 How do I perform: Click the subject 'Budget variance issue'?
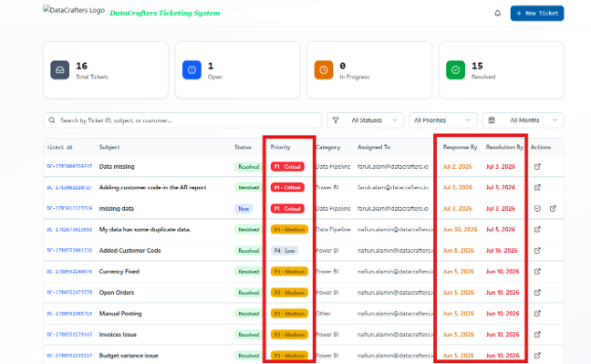tap(129, 355)
